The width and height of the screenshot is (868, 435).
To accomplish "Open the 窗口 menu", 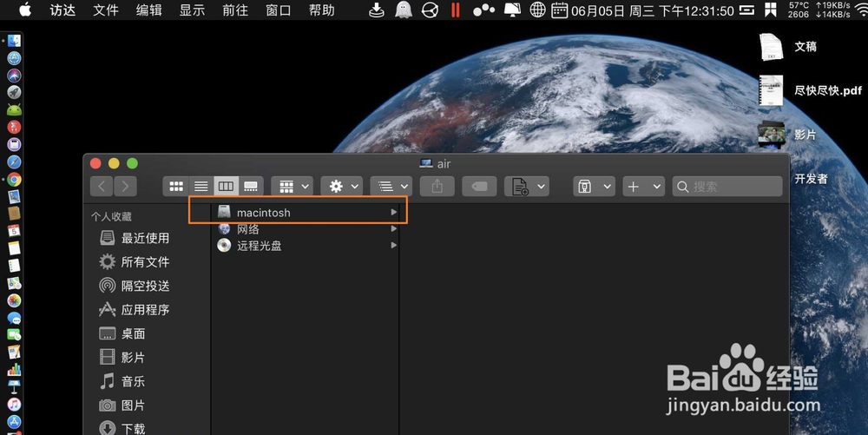I will (279, 10).
